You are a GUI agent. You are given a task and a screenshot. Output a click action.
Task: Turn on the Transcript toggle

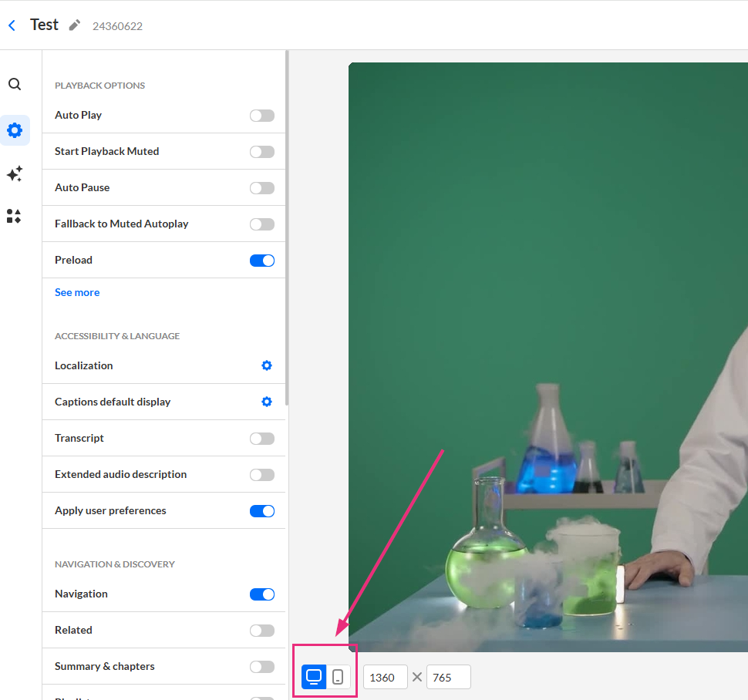coord(262,439)
